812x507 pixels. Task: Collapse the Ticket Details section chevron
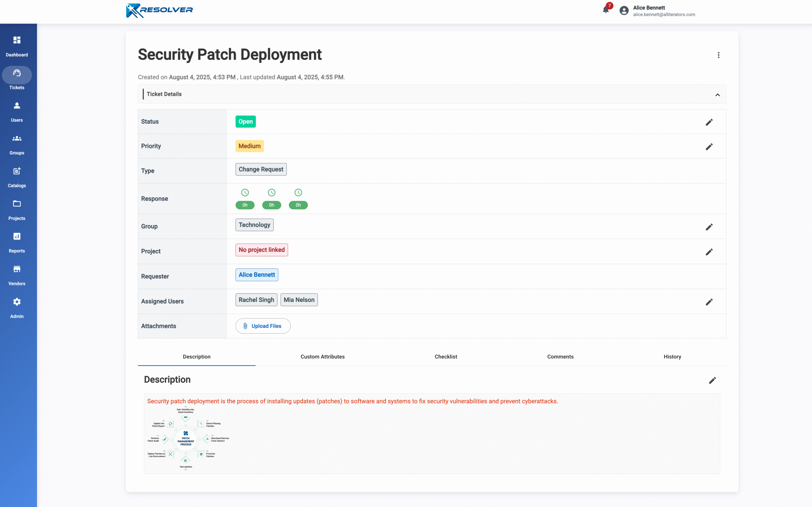point(717,95)
